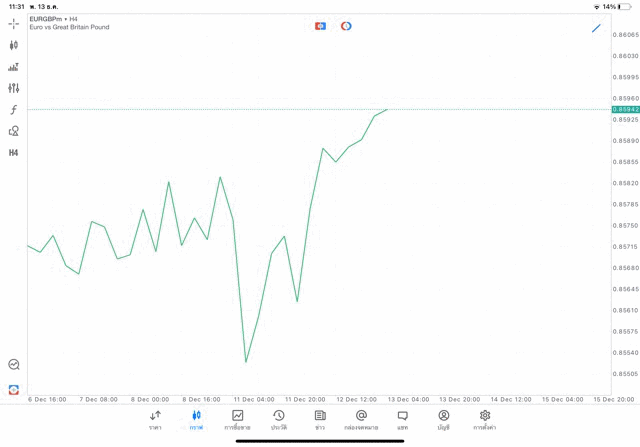This screenshot has height=447, width=640.
Task: Toggle the circular red-blue chart button
Action: [x=346, y=26]
